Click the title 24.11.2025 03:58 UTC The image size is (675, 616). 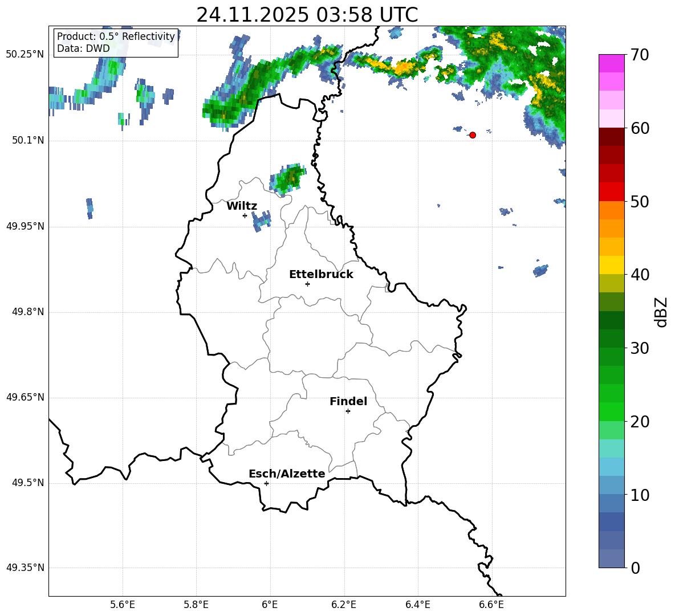pyautogui.click(x=307, y=15)
